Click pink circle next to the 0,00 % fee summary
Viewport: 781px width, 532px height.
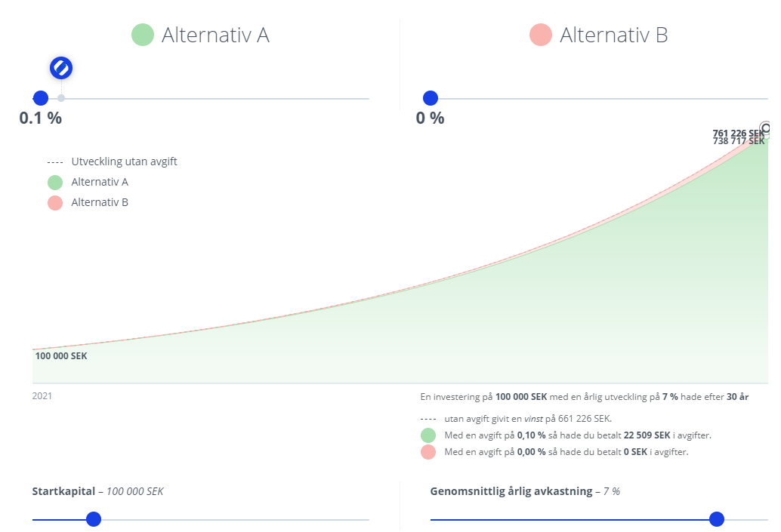pyautogui.click(x=428, y=452)
